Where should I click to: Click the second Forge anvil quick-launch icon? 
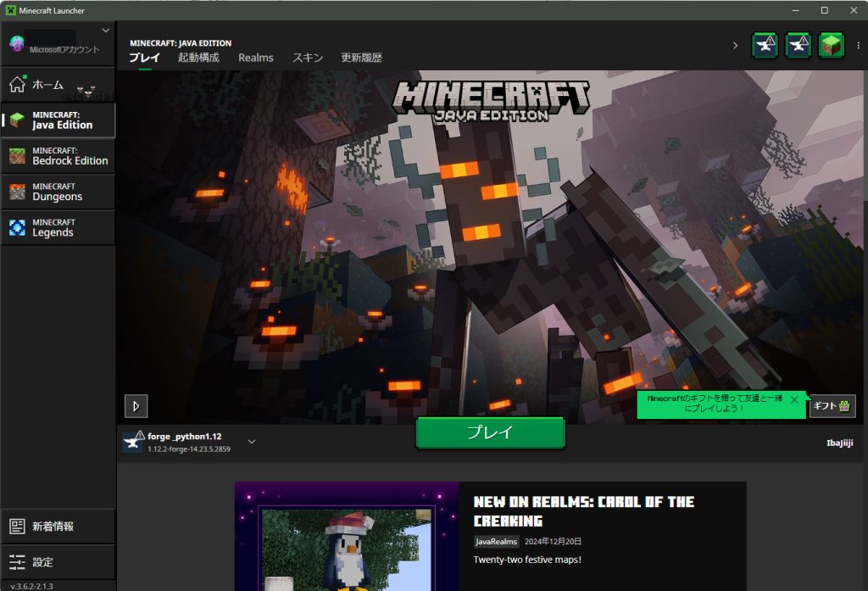(x=798, y=46)
